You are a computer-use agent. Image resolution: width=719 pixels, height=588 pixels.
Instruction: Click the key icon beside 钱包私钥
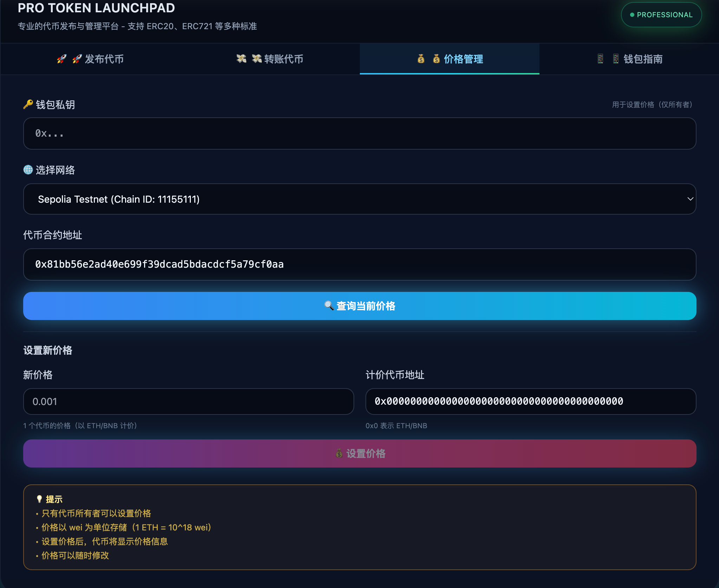[x=28, y=104]
